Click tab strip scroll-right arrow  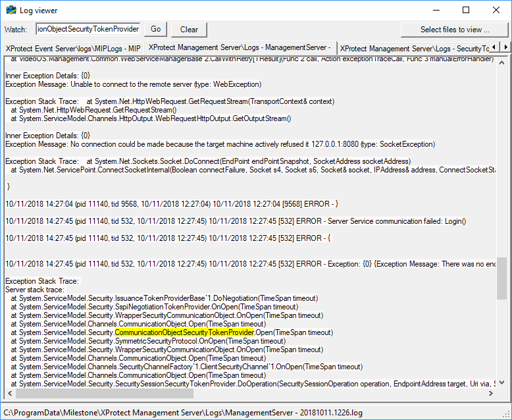[x=505, y=47]
